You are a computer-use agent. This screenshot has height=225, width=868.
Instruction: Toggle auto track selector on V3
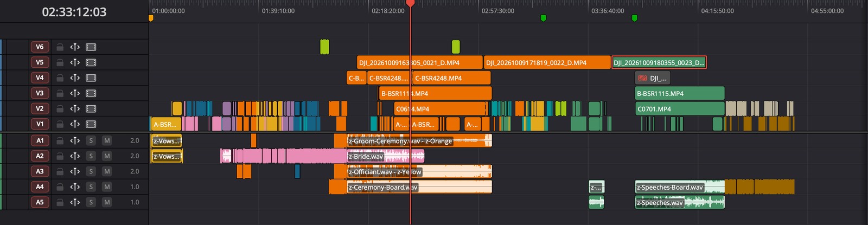point(75,93)
